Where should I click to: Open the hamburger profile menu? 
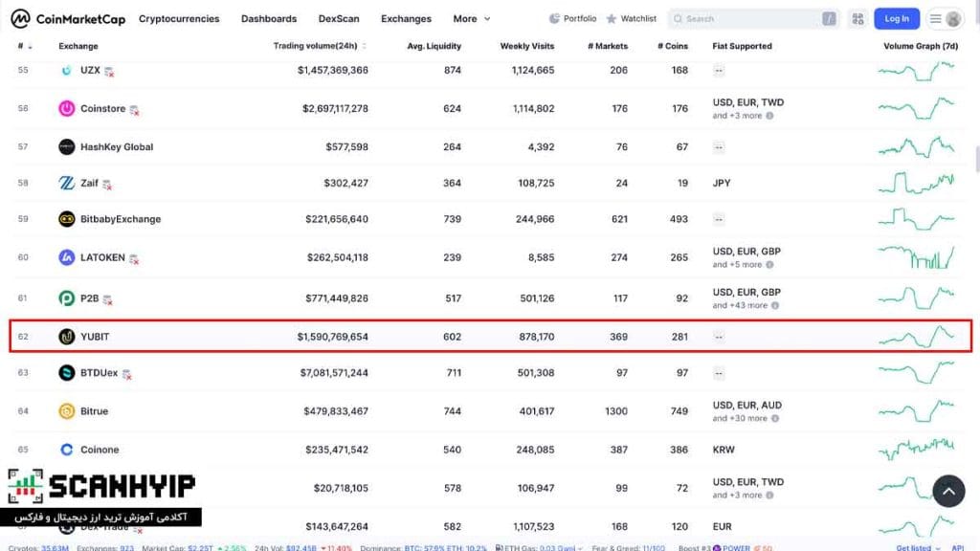point(945,19)
